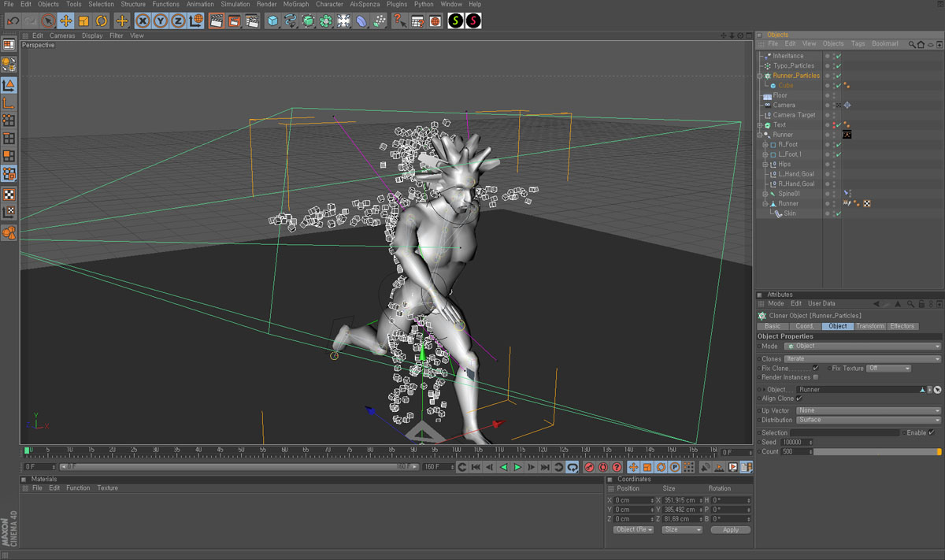Click the Render View clapperboard icon

[x=217, y=21]
